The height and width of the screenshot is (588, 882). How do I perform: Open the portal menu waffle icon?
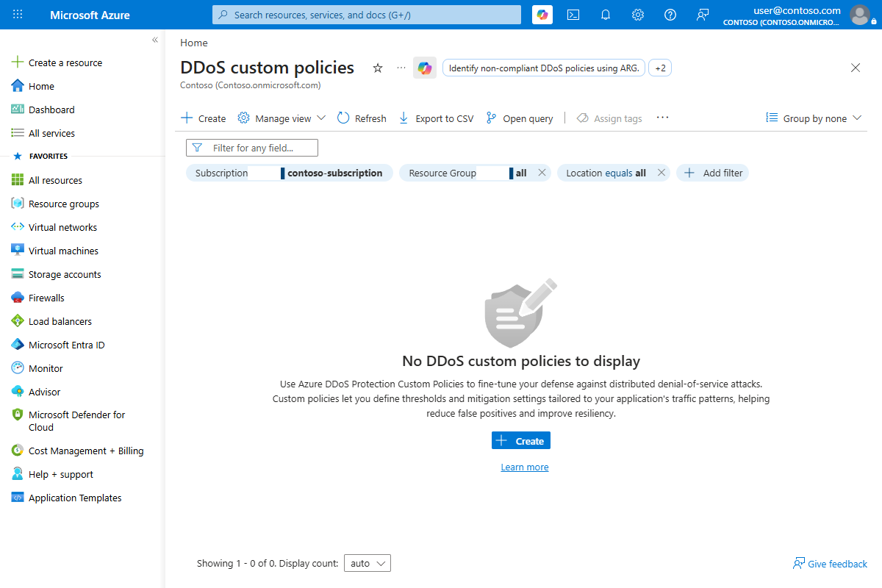(18, 15)
